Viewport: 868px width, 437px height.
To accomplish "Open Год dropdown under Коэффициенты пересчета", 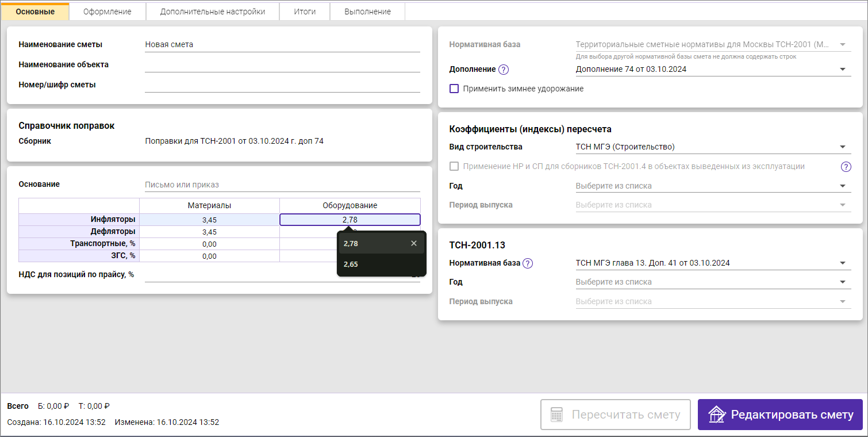I will pyautogui.click(x=843, y=186).
